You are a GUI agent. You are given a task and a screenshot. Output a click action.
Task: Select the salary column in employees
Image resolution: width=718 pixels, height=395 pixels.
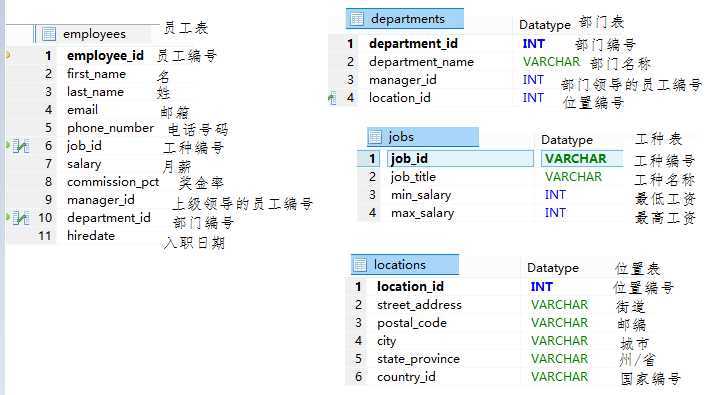(84, 164)
